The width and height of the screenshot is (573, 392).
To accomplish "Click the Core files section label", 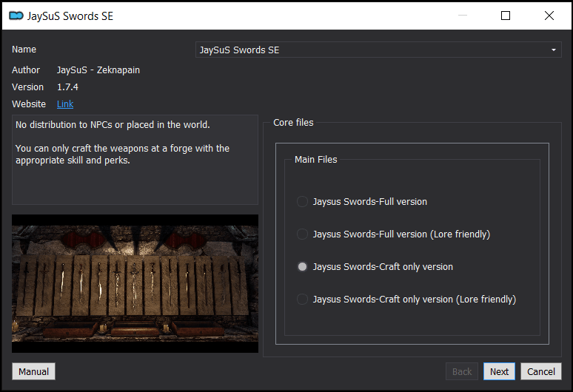I will click(293, 123).
